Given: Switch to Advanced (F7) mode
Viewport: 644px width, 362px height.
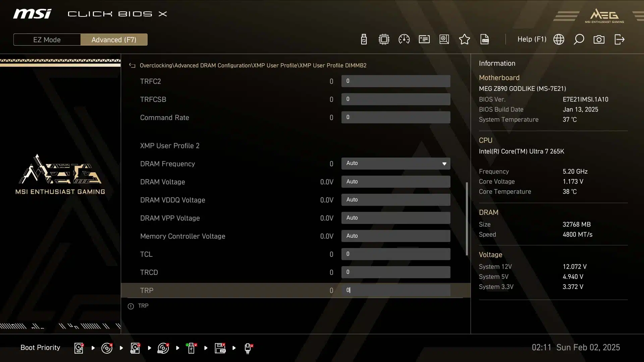Looking at the screenshot, I should point(114,40).
